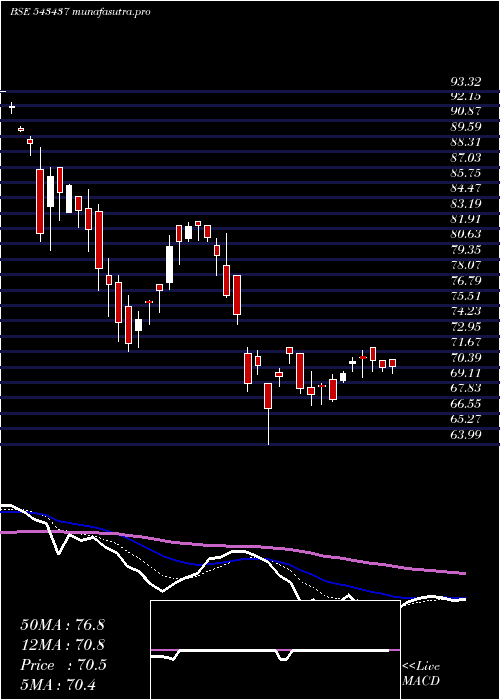500x700 pixels.
Task: Click the 70.39 price level label
Action: [466, 358]
